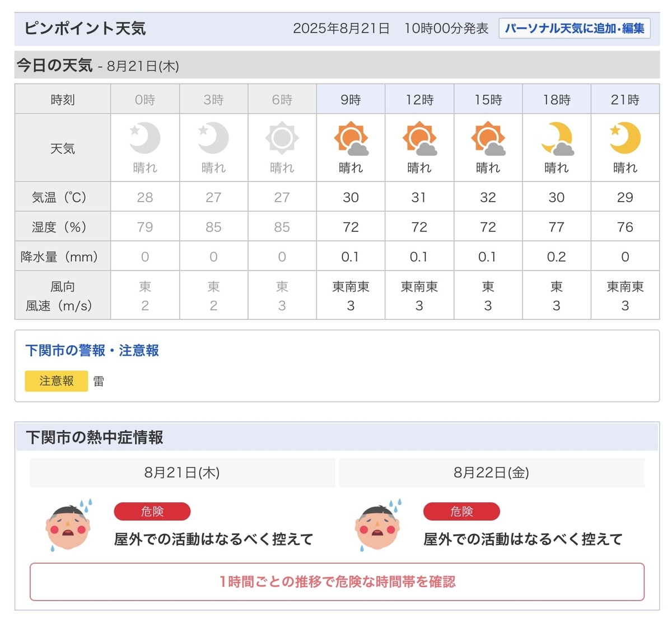This screenshot has width=672, height=624.
Task: Open パーソナル天気に追加・編集 button
Action: click(x=575, y=28)
